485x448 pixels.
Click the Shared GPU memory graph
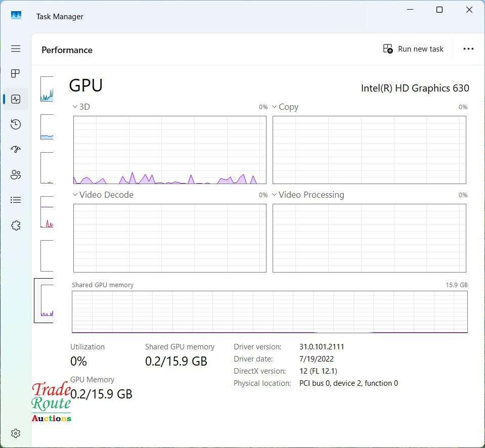click(270, 311)
